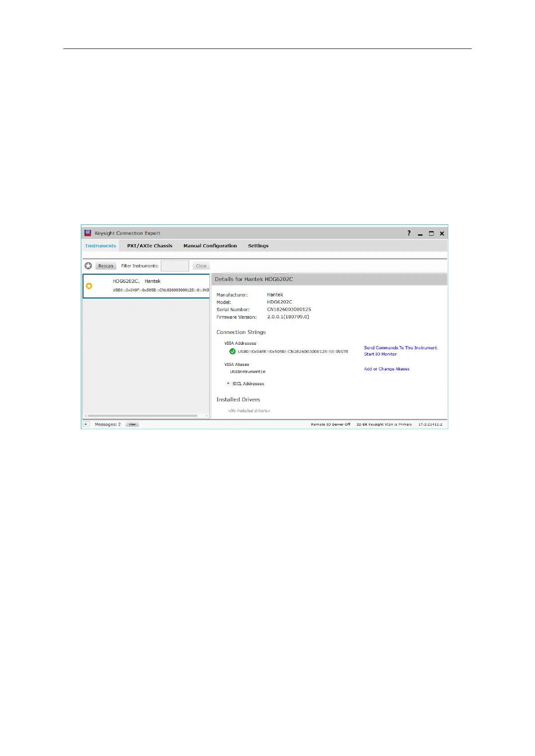Open Send Commands To This Instrument link
The image size is (535, 756).
401,347
